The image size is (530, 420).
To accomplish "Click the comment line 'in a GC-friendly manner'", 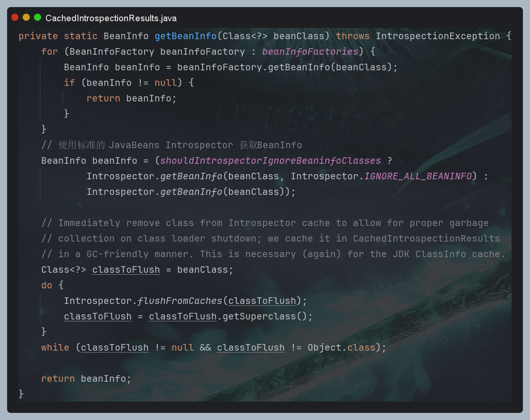I will (273, 254).
